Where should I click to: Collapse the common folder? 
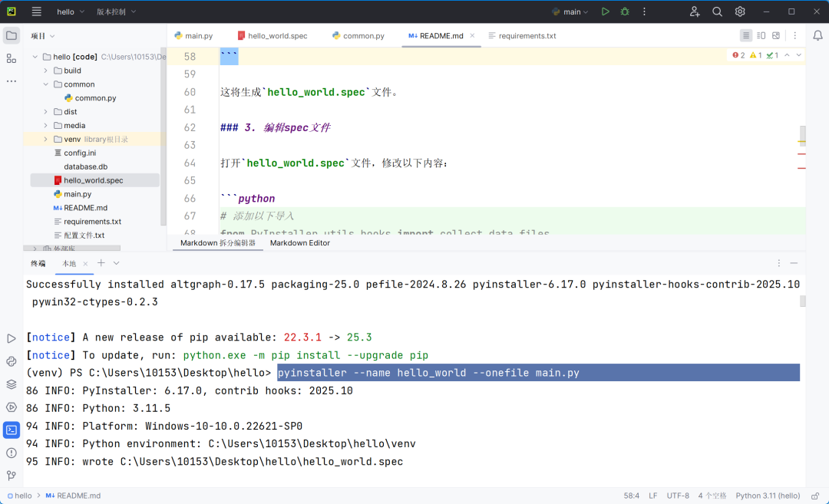click(45, 84)
